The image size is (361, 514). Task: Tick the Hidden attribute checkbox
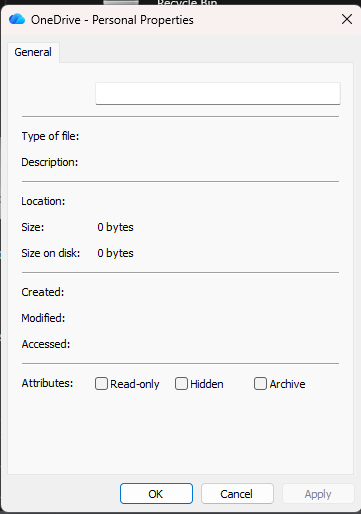tap(181, 384)
